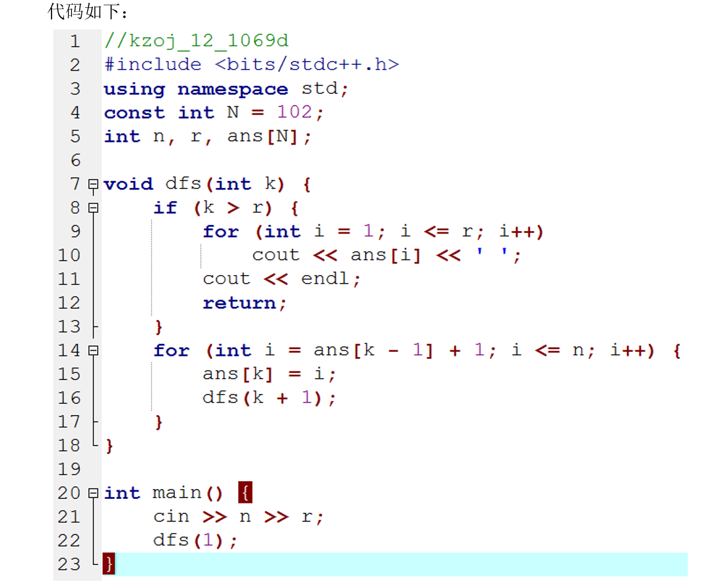Click line number 1 in the gutter

(75, 42)
